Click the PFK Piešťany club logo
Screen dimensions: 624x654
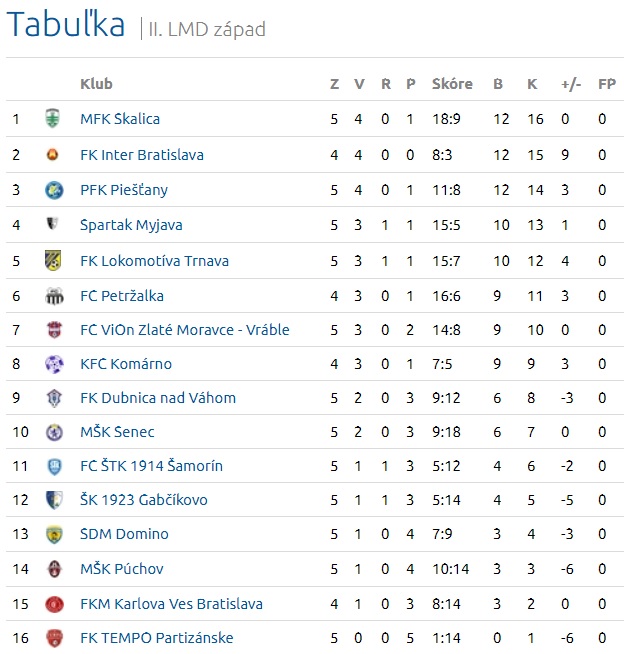(53, 190)
